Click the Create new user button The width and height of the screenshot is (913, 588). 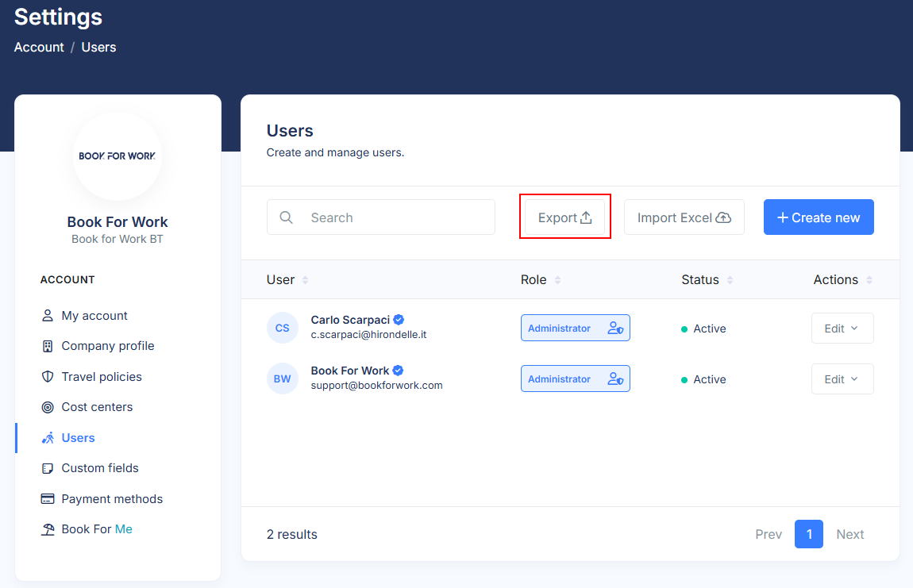[x=819, y=217]
